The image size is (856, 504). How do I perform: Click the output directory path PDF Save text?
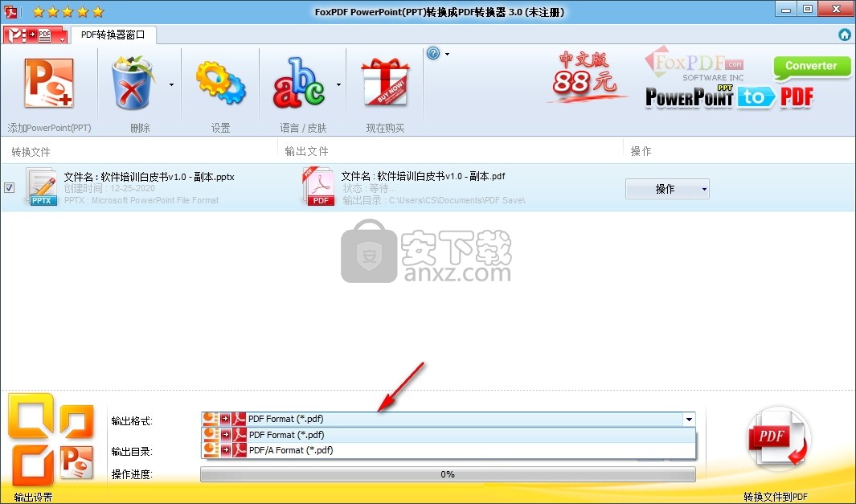pos(433,200)
